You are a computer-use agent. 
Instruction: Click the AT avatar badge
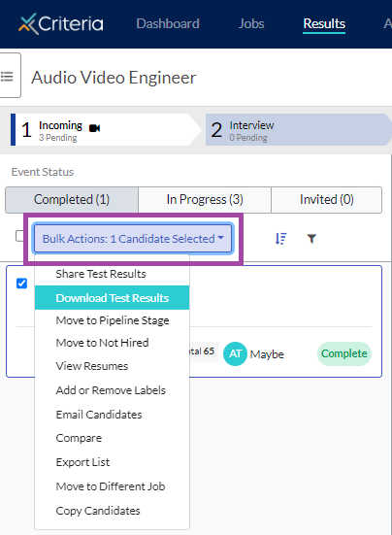click(235, 353)
